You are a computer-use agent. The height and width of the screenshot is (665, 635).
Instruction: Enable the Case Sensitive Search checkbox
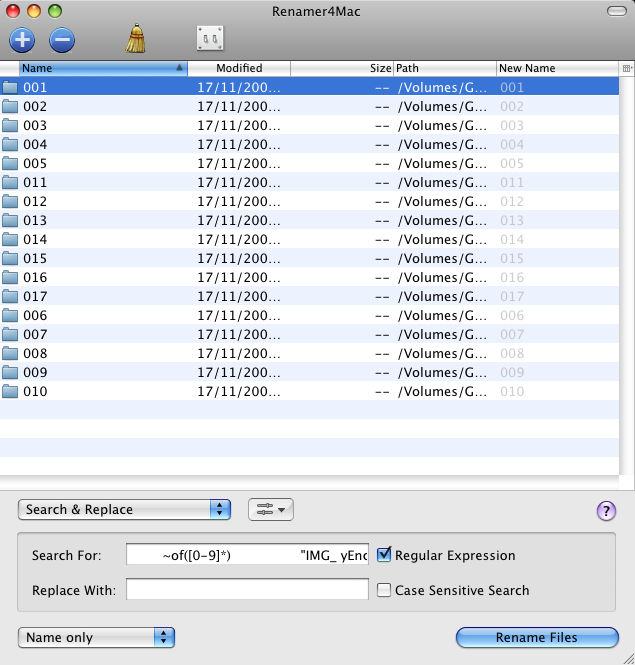(x=384, y=590)
